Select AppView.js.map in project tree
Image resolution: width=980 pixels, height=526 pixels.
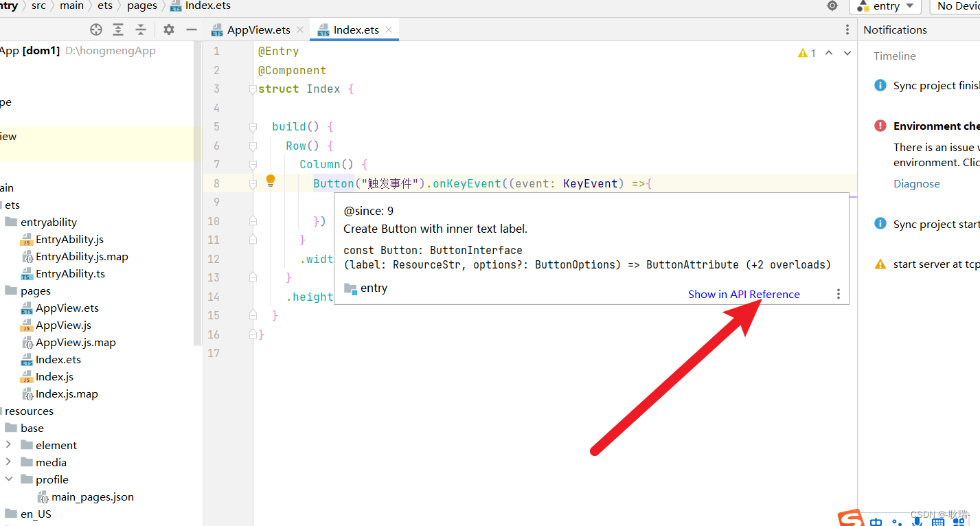coord(76,342)
